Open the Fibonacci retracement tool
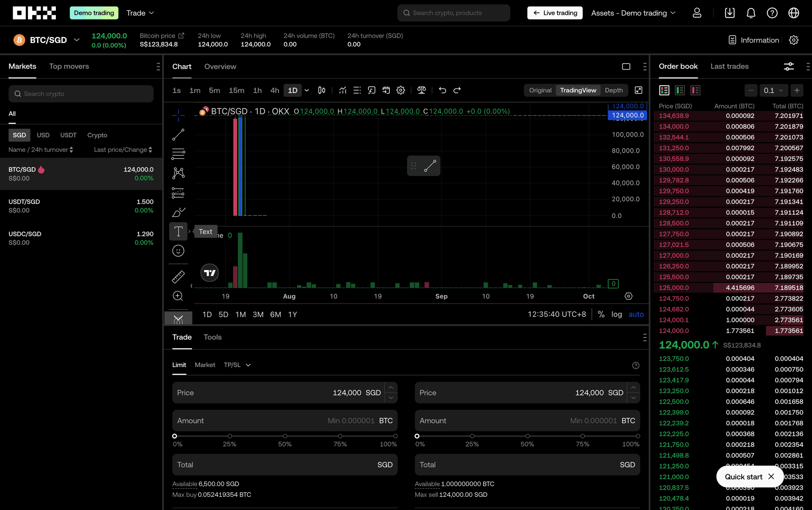This screenshot has width=812, height=510. (x=178, y=154)
